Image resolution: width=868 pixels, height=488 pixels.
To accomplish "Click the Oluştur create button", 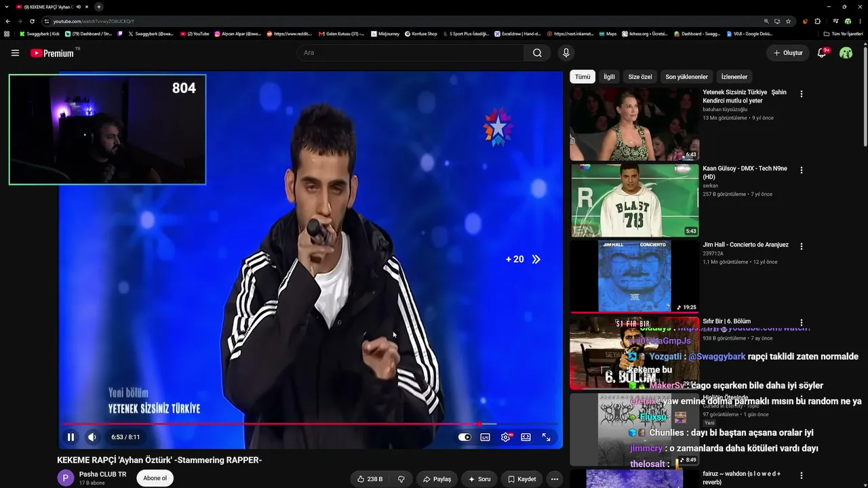I will pos(788,53).
